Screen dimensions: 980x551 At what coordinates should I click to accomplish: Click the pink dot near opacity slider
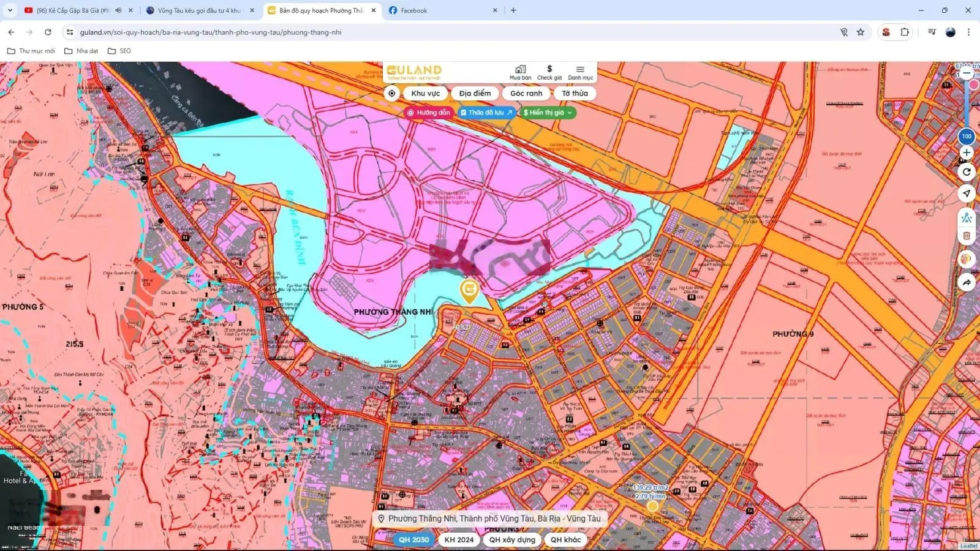click(x=974, y=84)
